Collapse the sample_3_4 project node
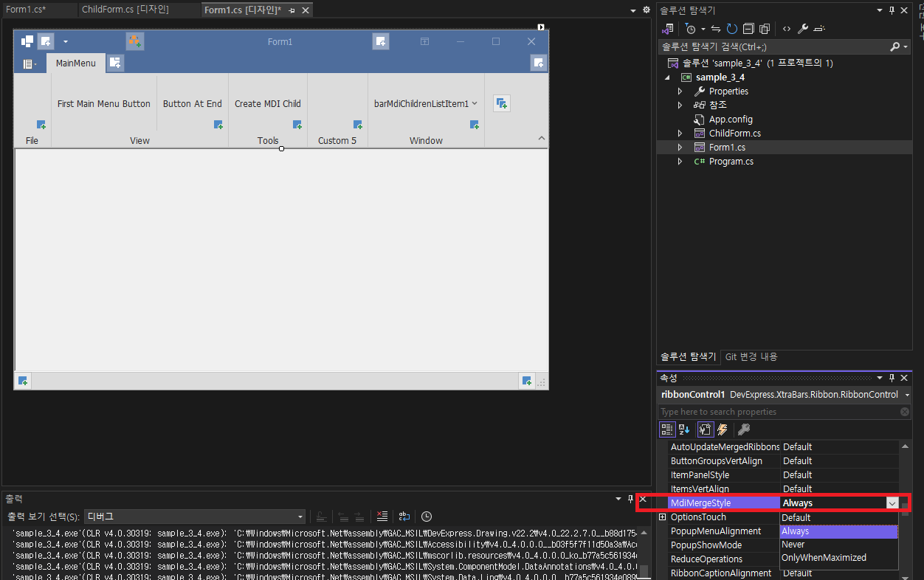The width and height of the screenshot is (924, 580). pyautogui.click(x=668, y=77)
